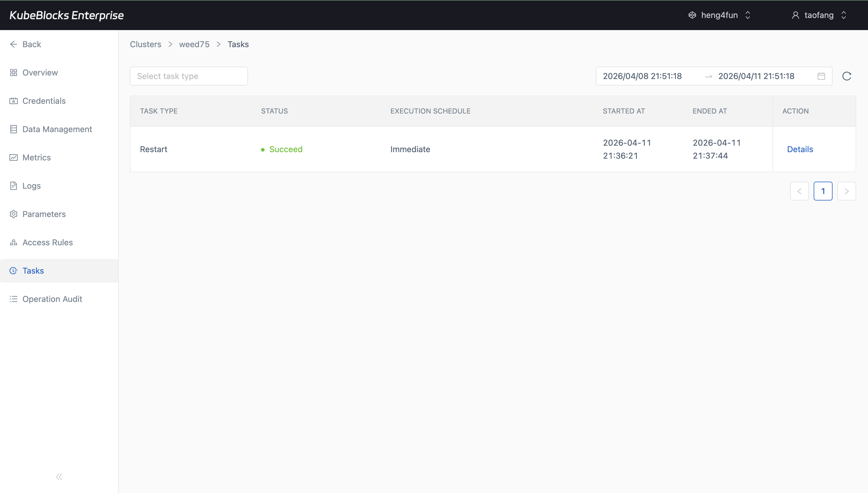
Task: Open the calendar icon in date picker
Action: pyautogui.click(x=821, y=76)
